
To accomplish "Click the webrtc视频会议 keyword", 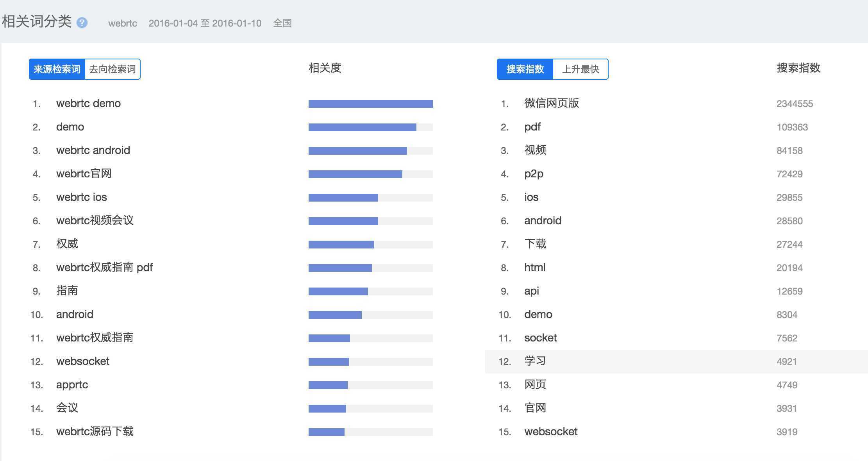I will [x=95, y=221].
